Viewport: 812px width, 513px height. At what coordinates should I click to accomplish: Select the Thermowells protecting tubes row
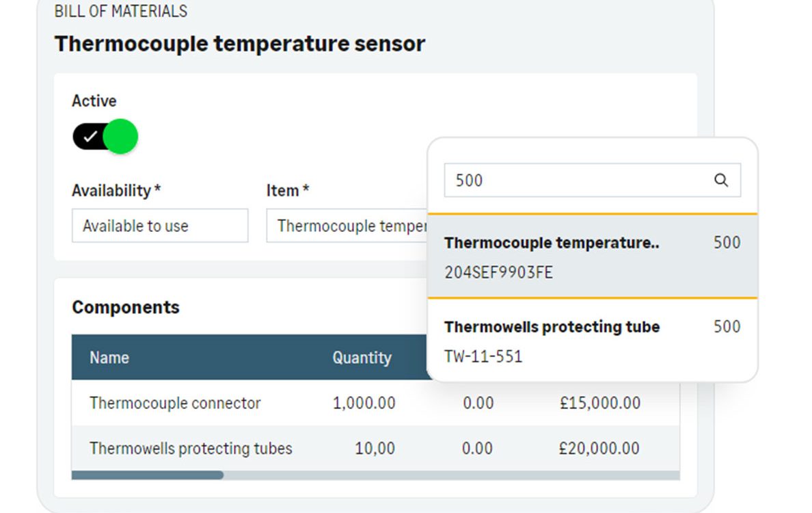[x=375, y=448]
